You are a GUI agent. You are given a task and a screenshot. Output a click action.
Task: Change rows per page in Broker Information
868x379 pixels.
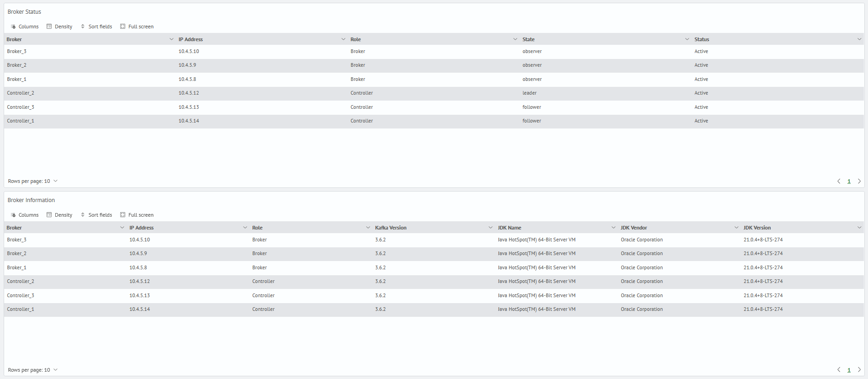tap(33, 370)
